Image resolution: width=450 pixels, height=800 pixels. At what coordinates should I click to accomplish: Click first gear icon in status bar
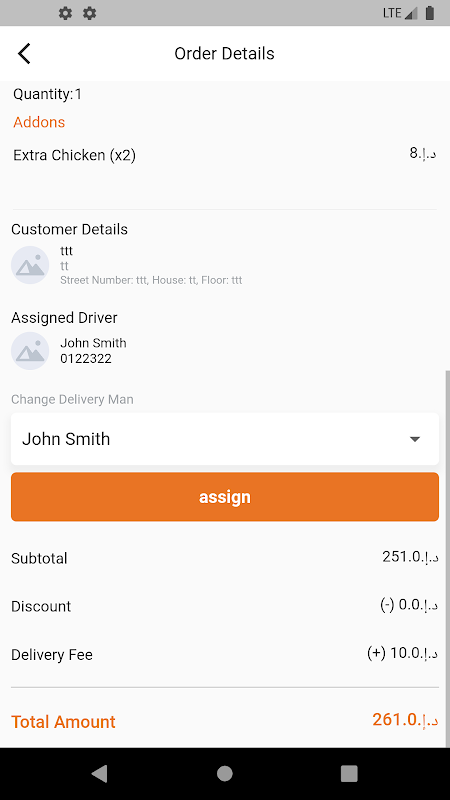click(x=65, y=13)
